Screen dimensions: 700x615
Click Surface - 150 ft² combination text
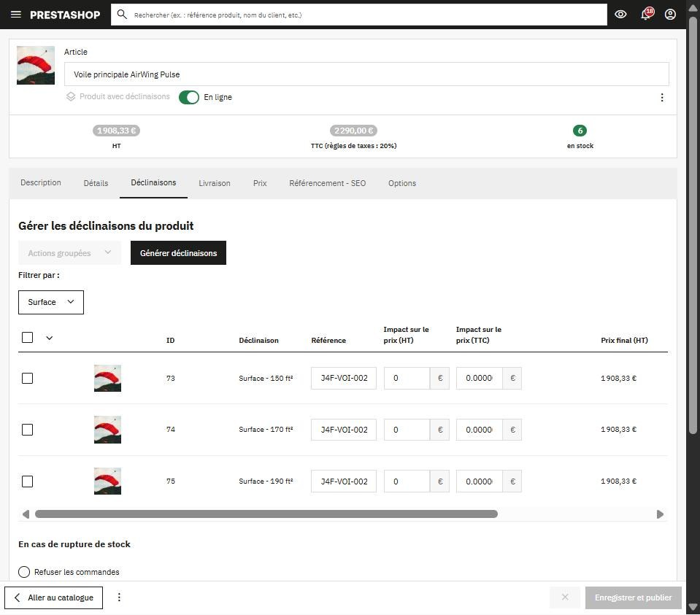pos(266,378)
